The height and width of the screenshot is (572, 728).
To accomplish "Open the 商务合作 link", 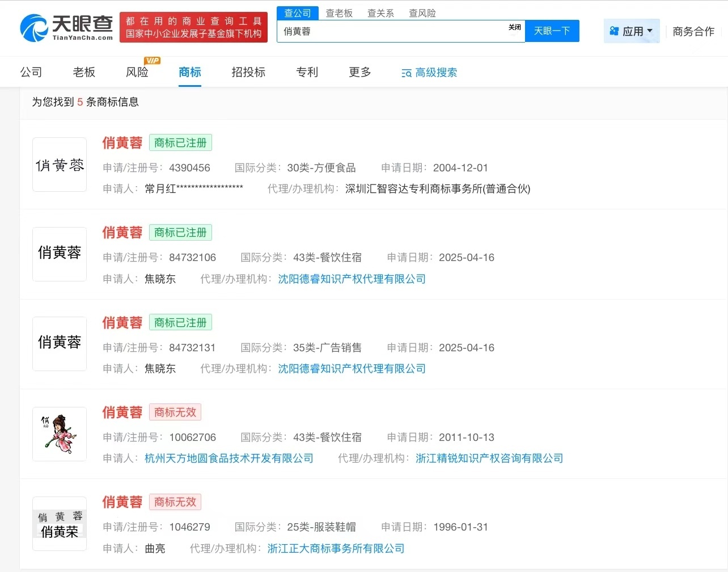I will click(693, 31).
